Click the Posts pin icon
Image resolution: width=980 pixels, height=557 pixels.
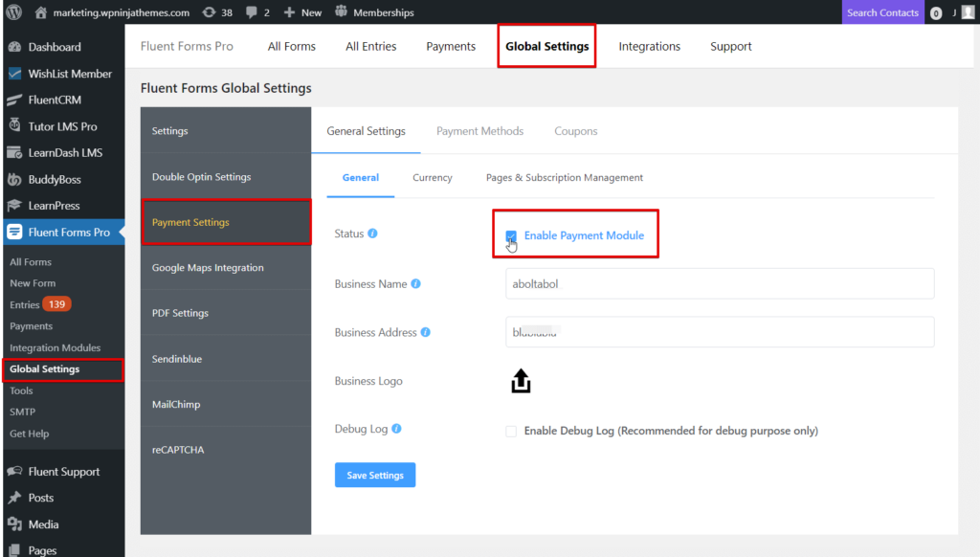[x=15, y=498]
